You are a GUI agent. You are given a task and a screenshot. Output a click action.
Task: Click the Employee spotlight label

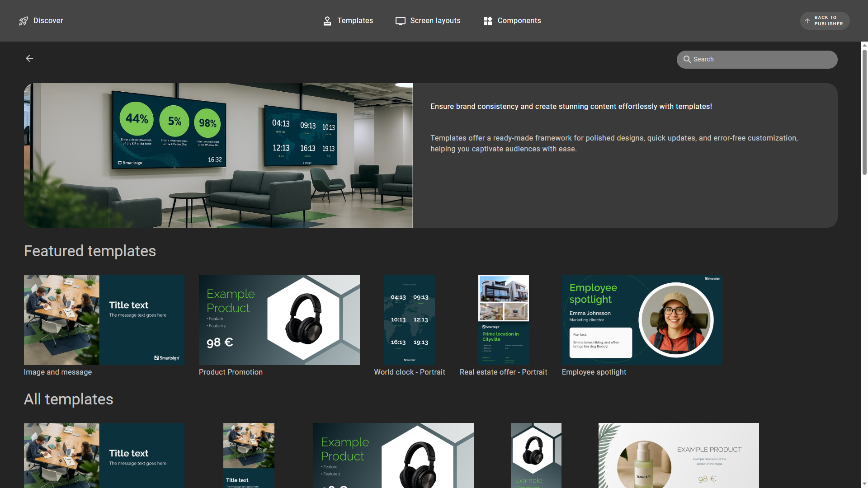click(x=594, y=372)
